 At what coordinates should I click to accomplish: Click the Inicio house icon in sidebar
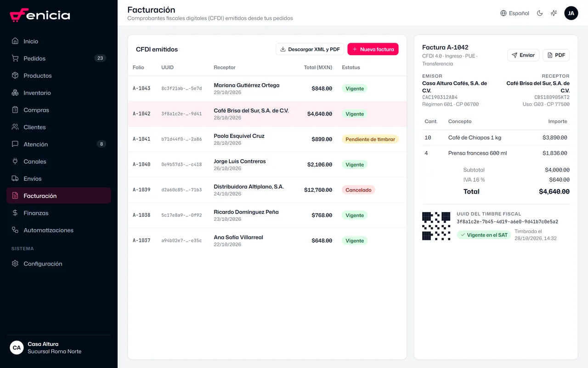(15, 41)
